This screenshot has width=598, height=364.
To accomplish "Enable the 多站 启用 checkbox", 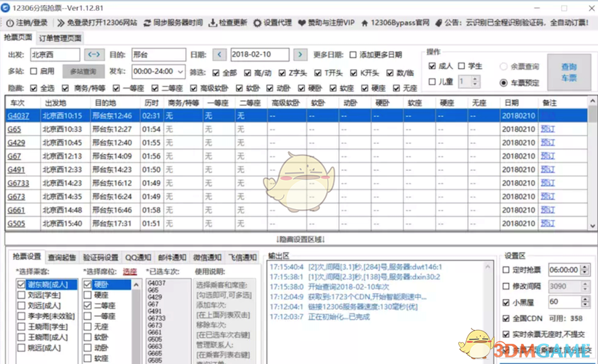I will point(33,71).
